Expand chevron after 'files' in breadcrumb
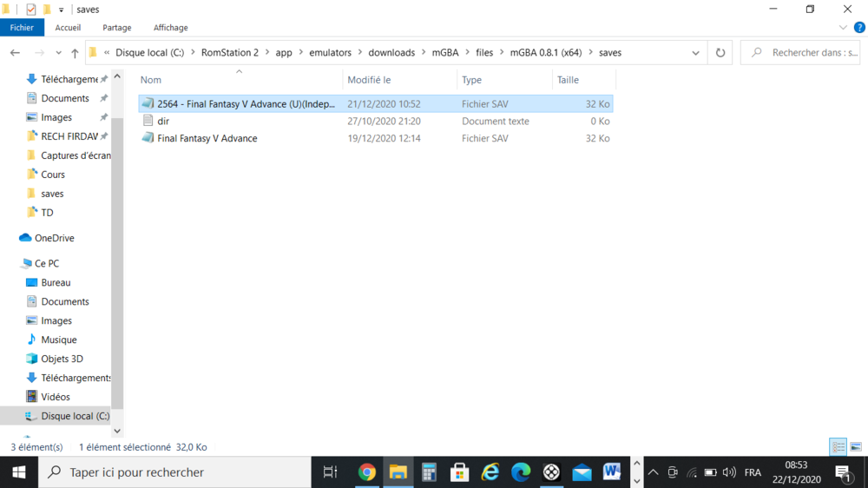This screenshot has width=868, height=488. point(502,53)
